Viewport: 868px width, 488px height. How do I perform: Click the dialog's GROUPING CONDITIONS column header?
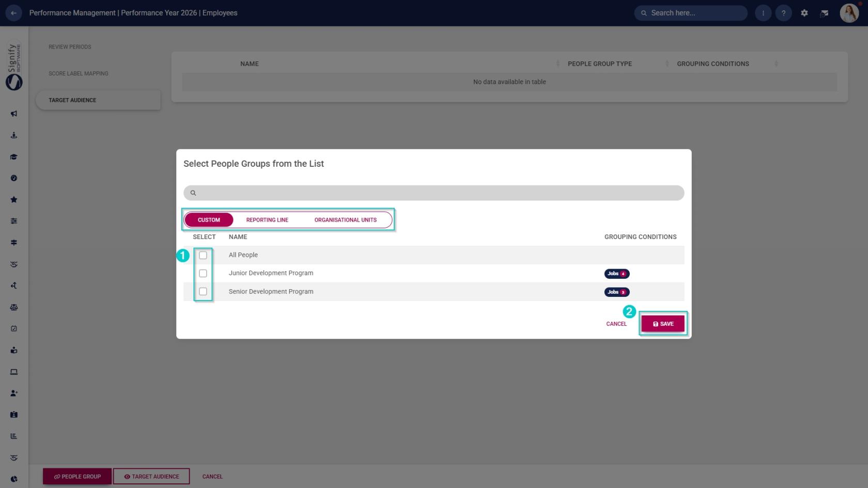click(x=640, y=237)
